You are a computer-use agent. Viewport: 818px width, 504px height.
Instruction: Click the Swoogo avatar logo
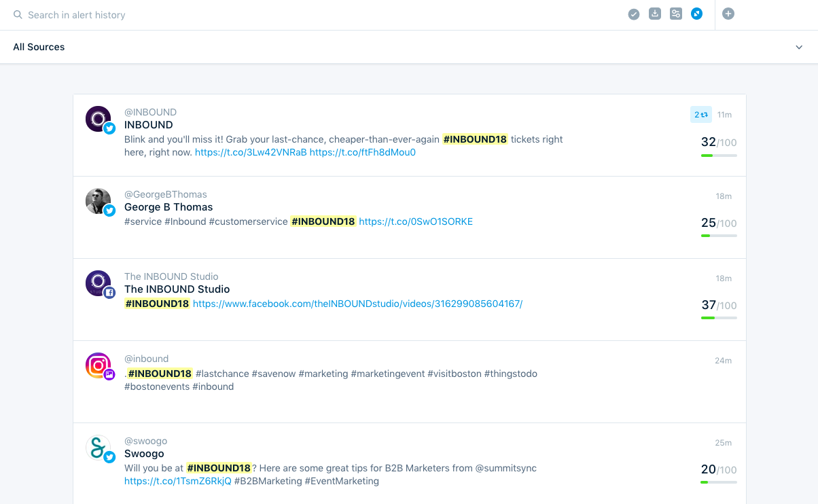click(99, 448)
